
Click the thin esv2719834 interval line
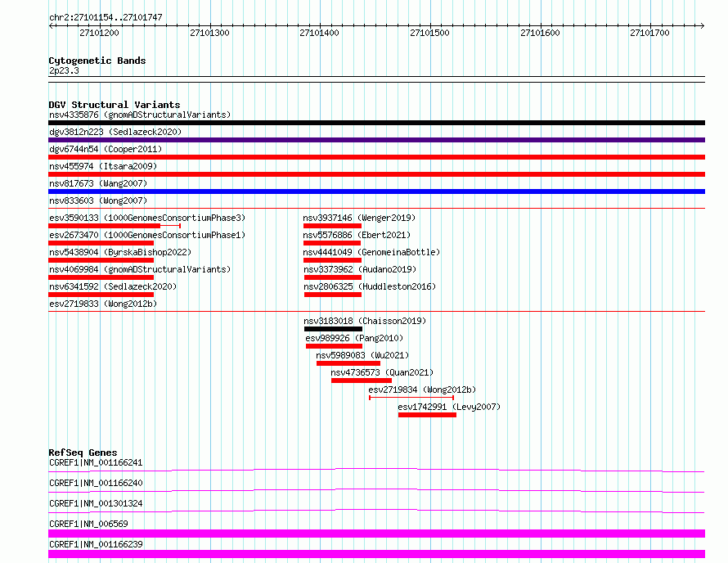pos(411,398)
